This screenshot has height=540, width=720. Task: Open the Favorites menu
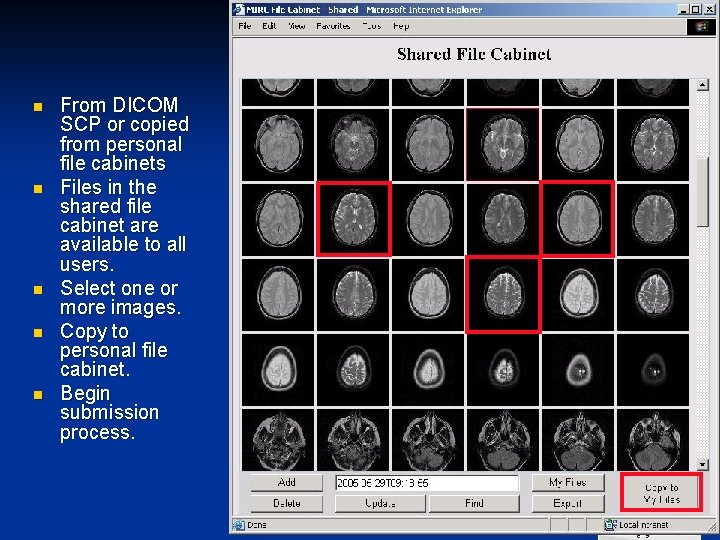pyautogui.click(x=333, y=26)
